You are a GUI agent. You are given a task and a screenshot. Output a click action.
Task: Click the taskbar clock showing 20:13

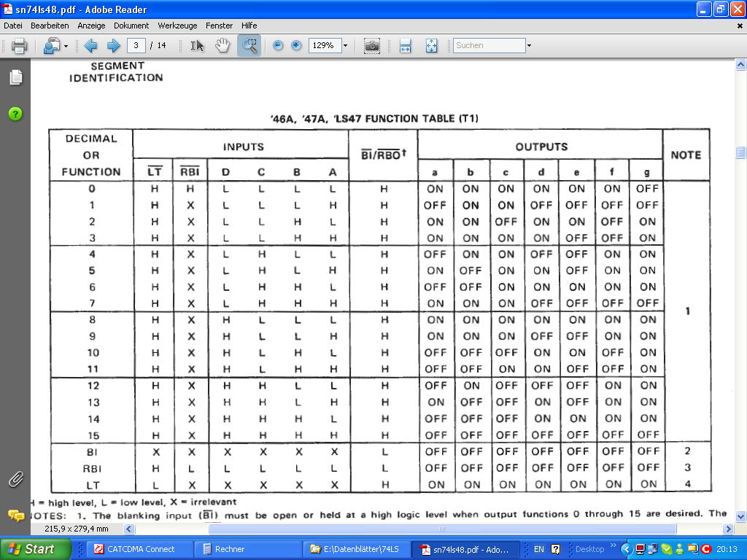727,549
